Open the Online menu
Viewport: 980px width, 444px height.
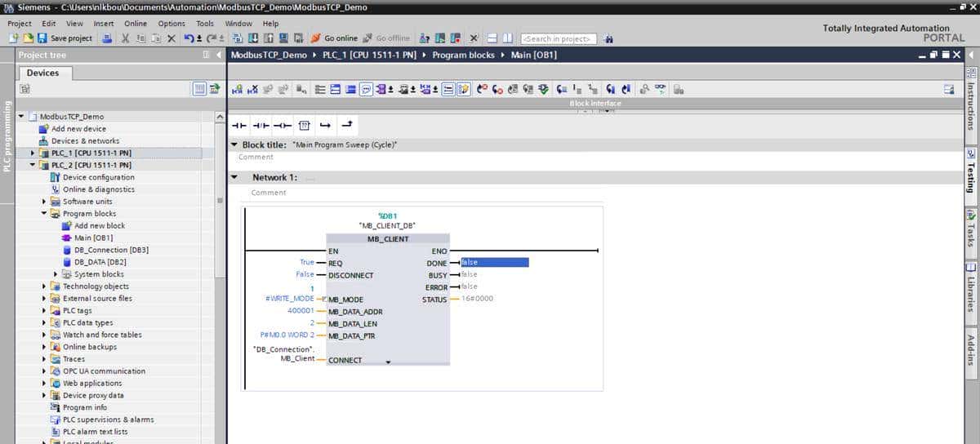click(136, 24)
